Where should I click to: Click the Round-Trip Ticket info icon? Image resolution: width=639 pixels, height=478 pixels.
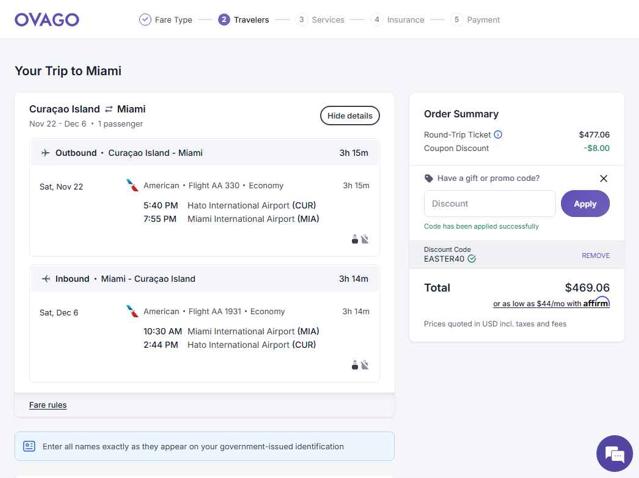[x=498, y=134]
